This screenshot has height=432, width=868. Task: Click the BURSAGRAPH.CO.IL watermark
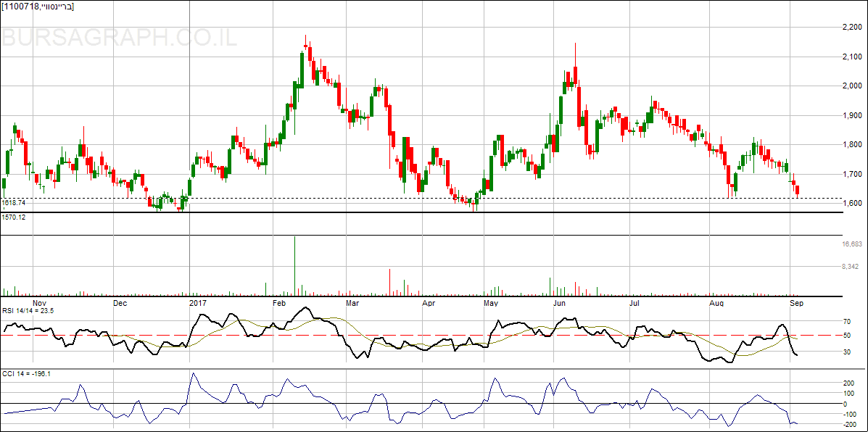pos(120,38)
